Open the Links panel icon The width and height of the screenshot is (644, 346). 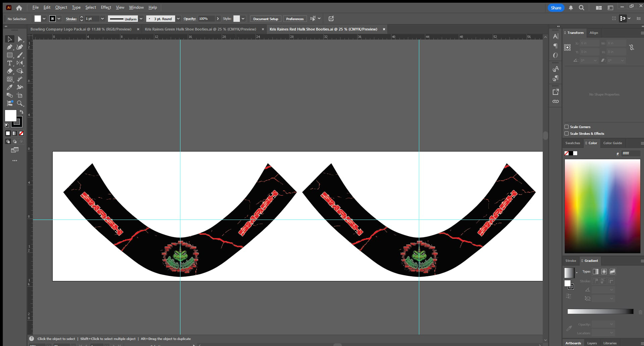(555, 101)
